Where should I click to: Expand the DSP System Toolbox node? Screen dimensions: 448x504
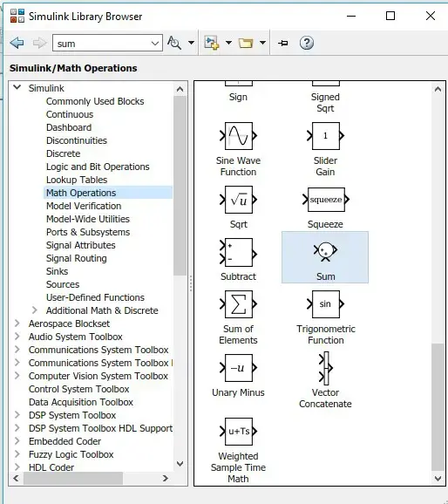pos(17,415)
